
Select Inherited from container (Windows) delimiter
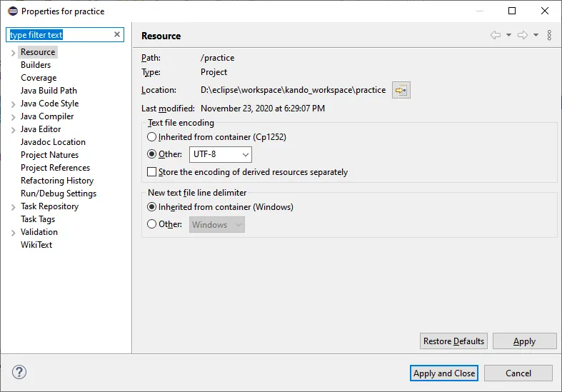click(151, 207)
